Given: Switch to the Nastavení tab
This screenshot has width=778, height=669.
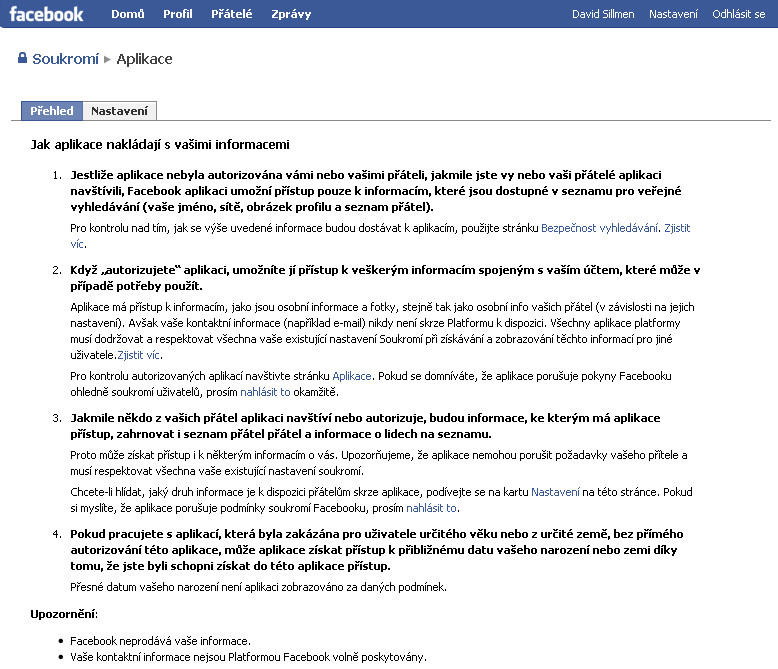Looking at the screenshot, I should (119, 111).
